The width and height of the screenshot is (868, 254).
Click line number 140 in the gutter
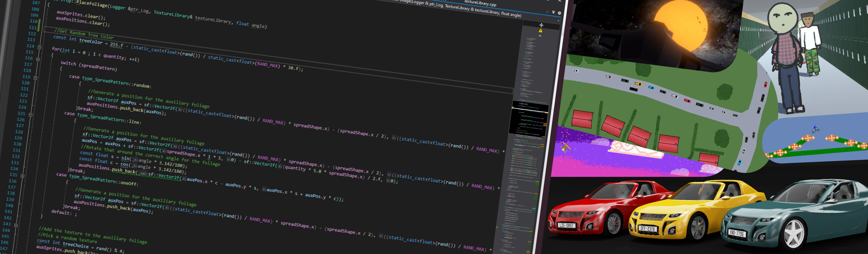click(9, 205)
